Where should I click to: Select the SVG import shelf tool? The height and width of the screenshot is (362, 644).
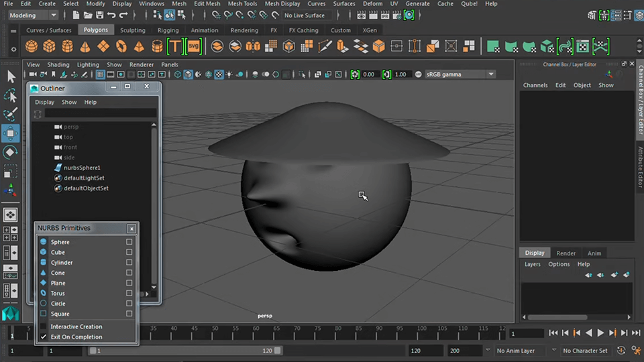click(194, 46)
